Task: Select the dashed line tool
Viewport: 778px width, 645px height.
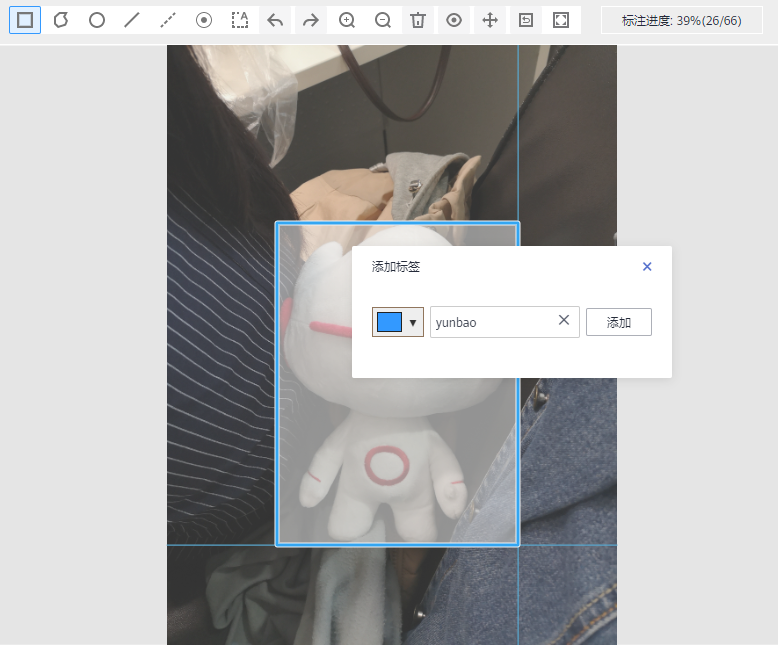Action: 168,20
